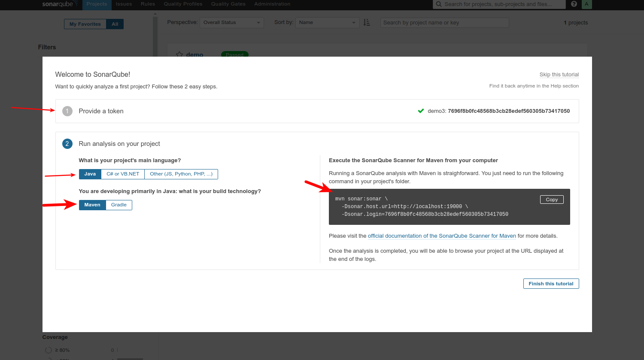Click the search magnifier icon in top bar
Screen dimensions: 644x360
(x=438, y=4)
